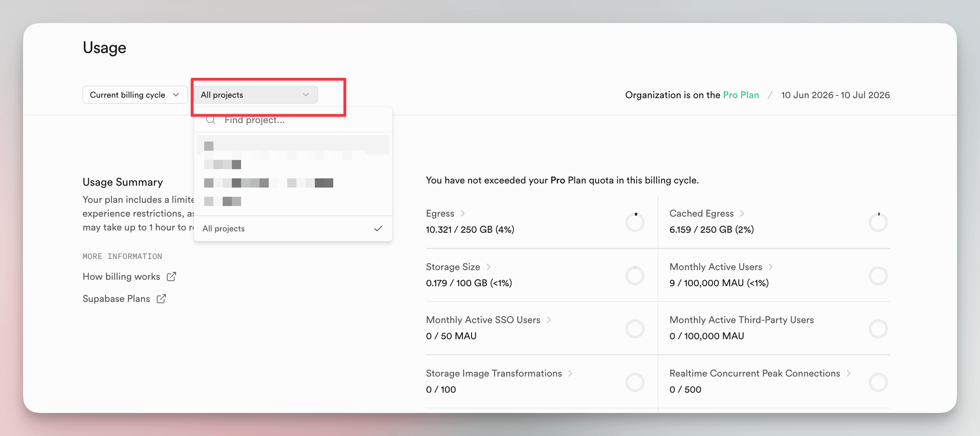Click external link icon beside Supabase Plans
This screenshot has height=436, width=980.
pos(161,299)
